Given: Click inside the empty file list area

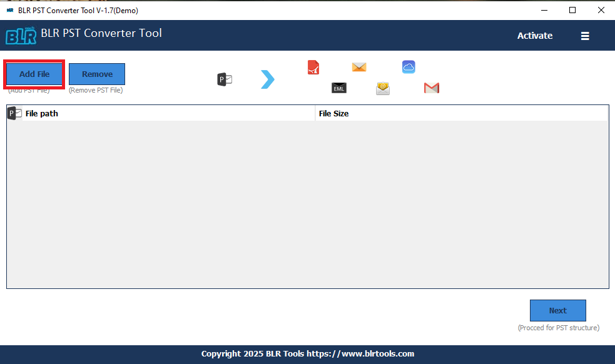Looking at the screenshot, I should 307,200.
